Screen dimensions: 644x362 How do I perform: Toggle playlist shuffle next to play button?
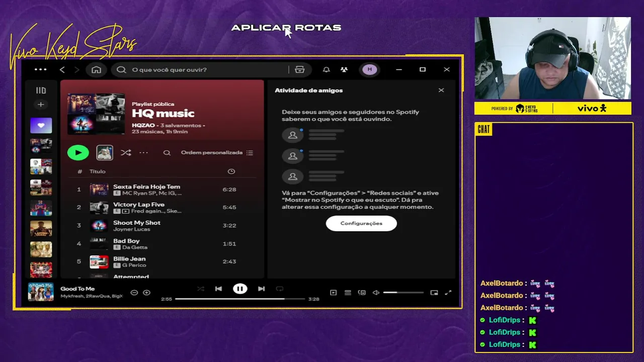tap(126, 152)
